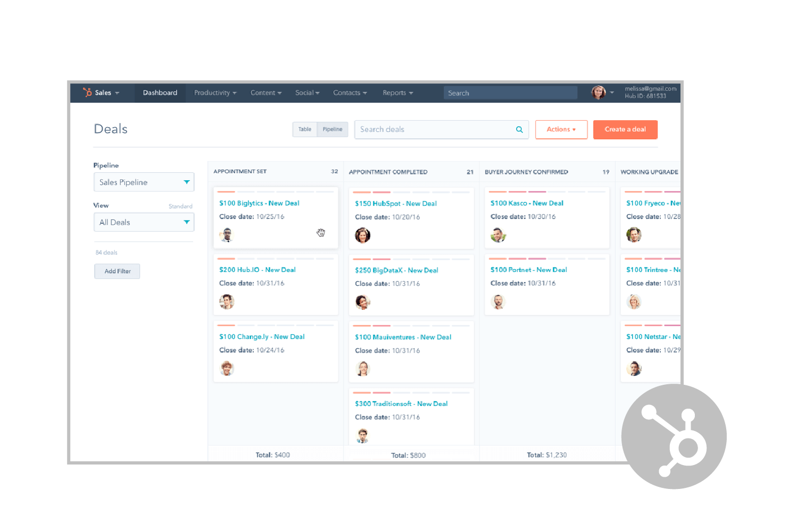Click owner avatar on Biglytics deal card
The height and width of the screenshot is (532, 790).
tap(227, 235)
